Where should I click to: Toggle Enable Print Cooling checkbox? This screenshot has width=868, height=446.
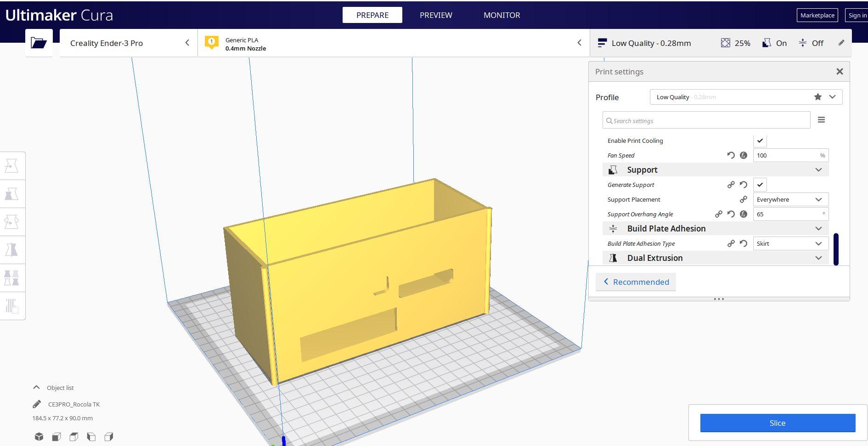760,141
